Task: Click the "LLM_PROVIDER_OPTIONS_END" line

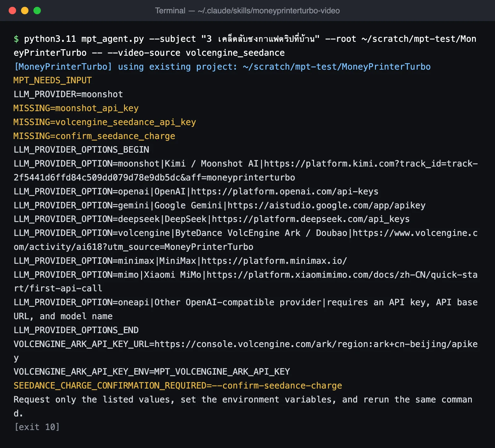Action: point(76,330)
